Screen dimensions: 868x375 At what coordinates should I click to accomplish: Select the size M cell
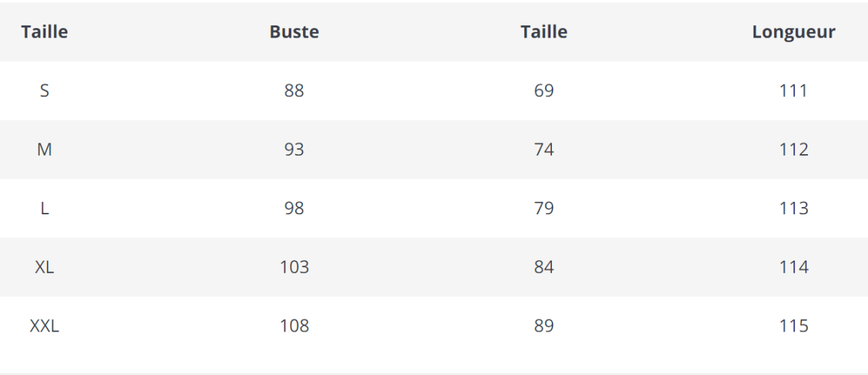point(44,149)
